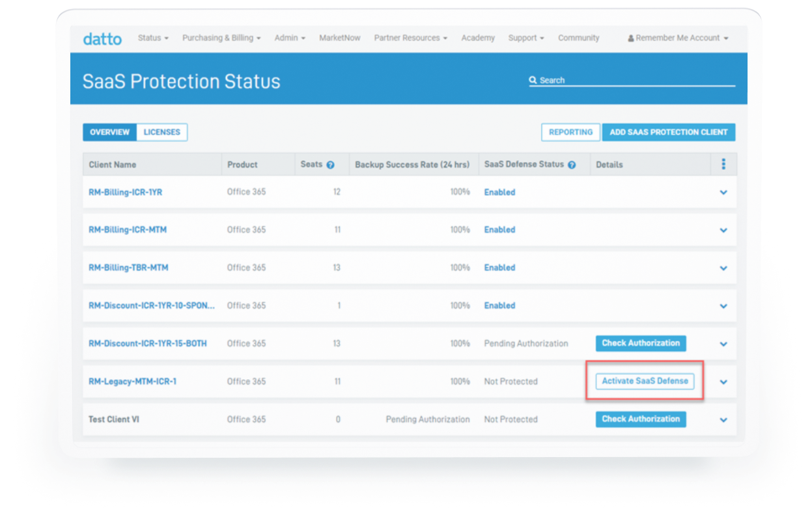Click Activate SaaS Defense button
This screenshot has height=517, width=812.
[645, 381]
